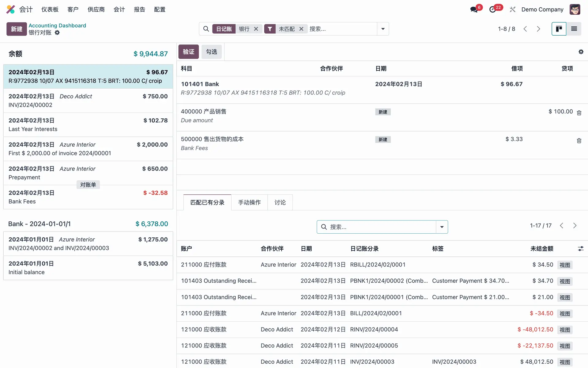
Task: Open the Accounting Dashboard breadcrumb link
Action: click(x=57, y=25)
